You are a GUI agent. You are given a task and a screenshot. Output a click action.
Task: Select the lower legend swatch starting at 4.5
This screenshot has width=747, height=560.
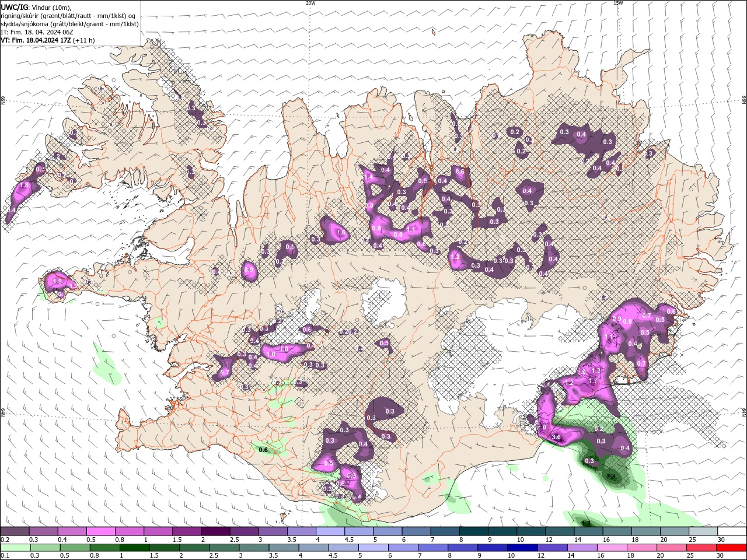344,548
